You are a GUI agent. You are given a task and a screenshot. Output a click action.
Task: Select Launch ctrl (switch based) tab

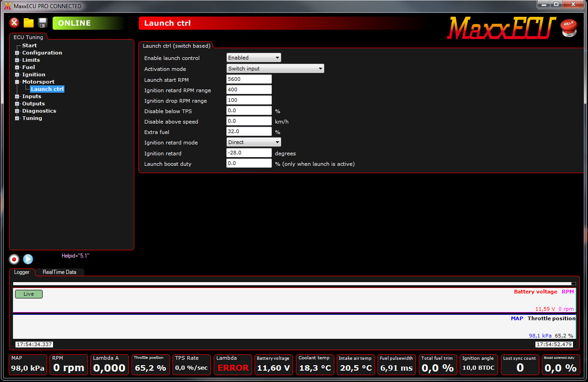point(176,46)
